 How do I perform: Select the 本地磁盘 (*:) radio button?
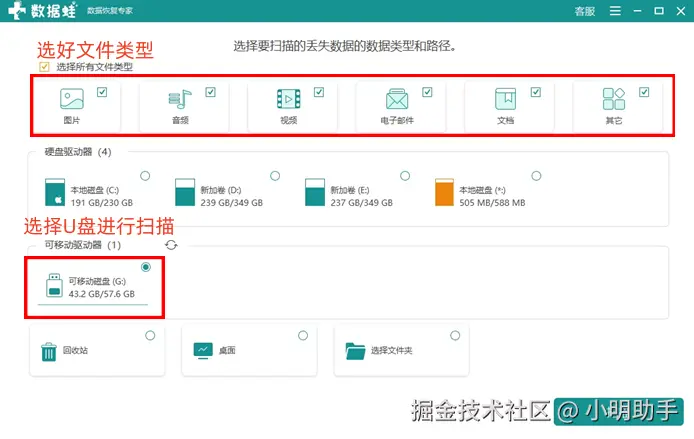click(x=536, y=176)
